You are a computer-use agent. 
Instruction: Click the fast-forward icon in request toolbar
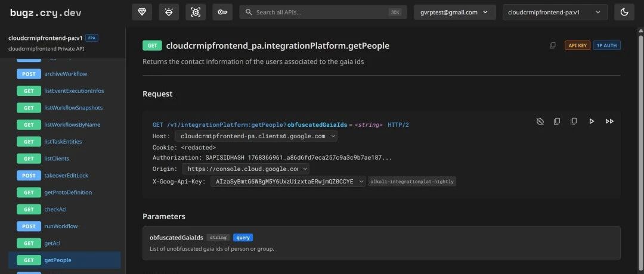(609, 121)
